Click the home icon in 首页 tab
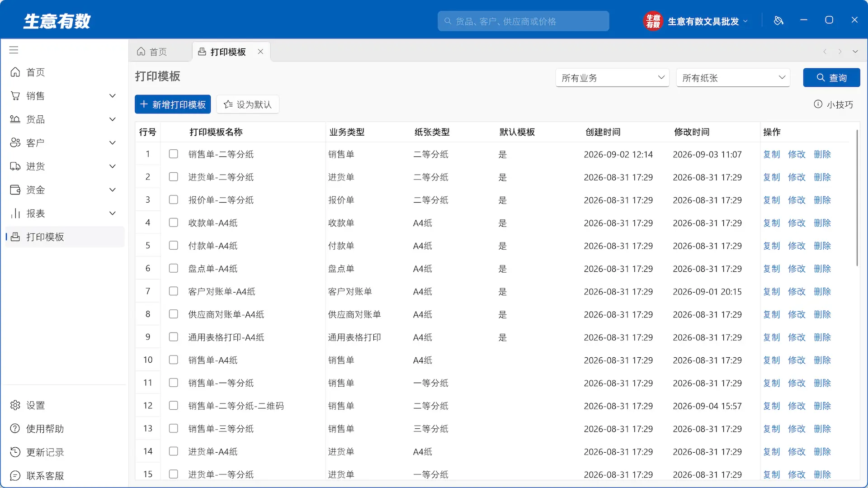868x488 pixels. click(x=141, y=52)
